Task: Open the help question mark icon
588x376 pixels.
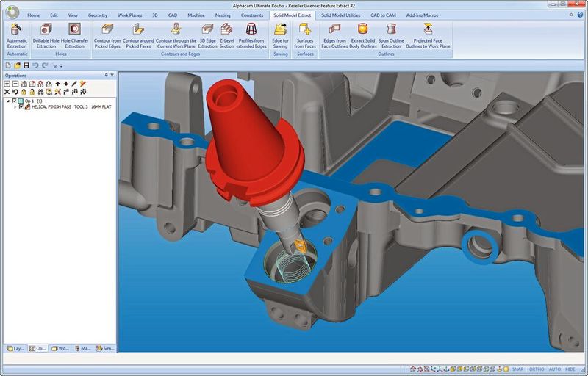Action: 581,15
